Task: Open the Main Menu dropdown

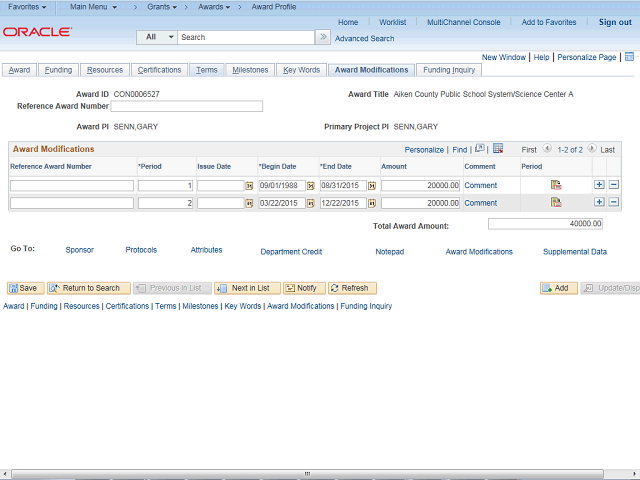Action: point(93,7)
